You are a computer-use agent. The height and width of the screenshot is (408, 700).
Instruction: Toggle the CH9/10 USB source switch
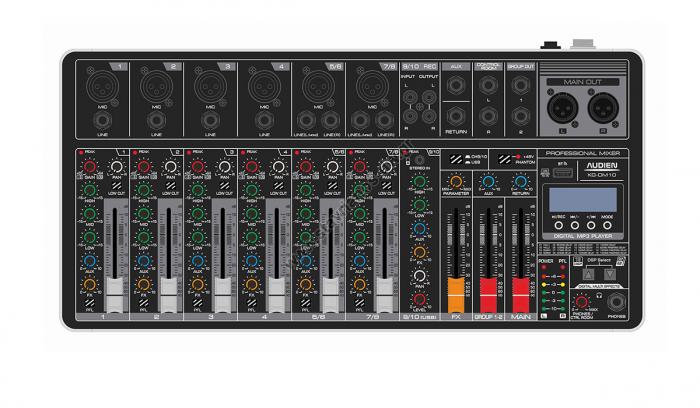click(x=456, y=160)
